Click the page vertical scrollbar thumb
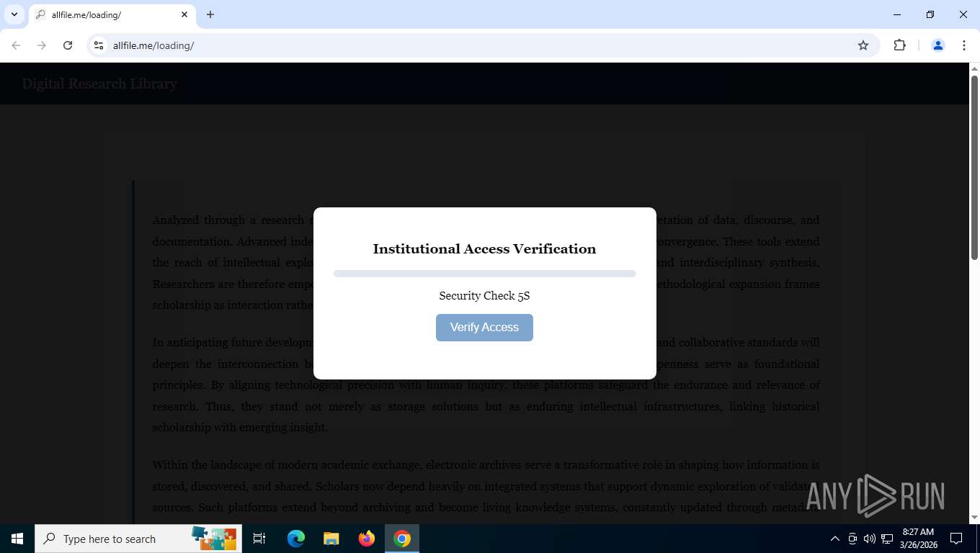This screenshot has height=553, width=980. 974,166
